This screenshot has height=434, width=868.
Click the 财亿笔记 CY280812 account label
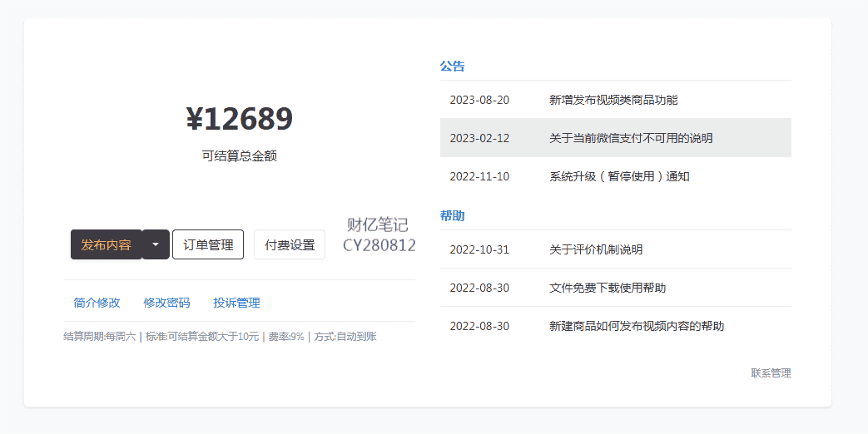tap(379, 235)
